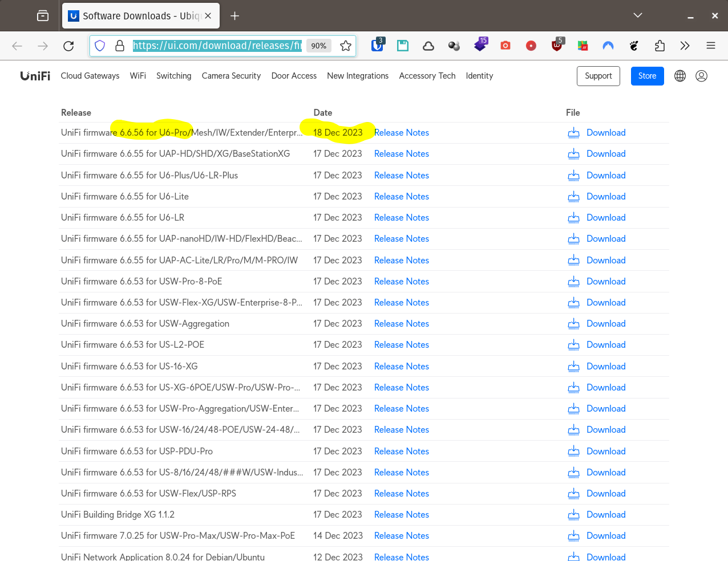The image size is (728, 561).
Task: Click the purple extension with badge 15
Action: pos(480,44)
